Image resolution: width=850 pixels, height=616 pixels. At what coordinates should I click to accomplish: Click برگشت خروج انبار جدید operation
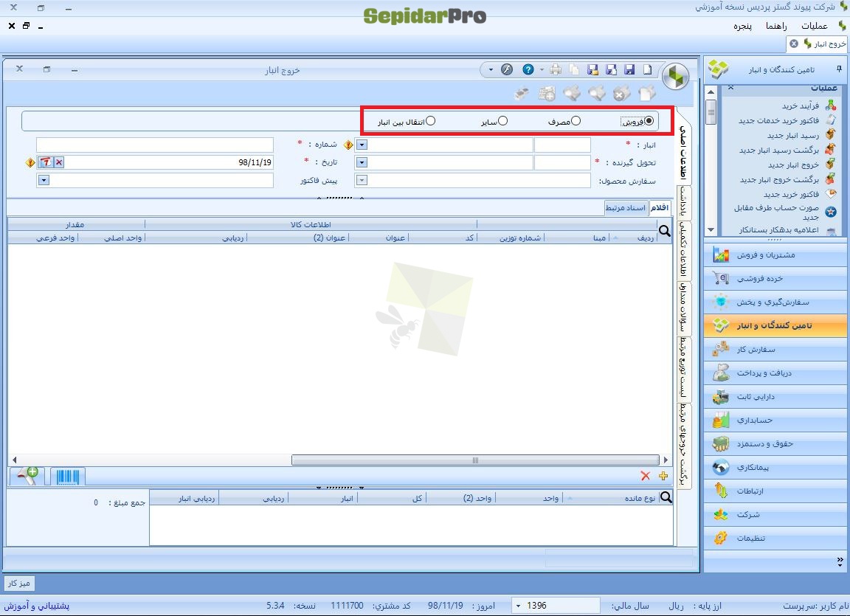(779, 179)
